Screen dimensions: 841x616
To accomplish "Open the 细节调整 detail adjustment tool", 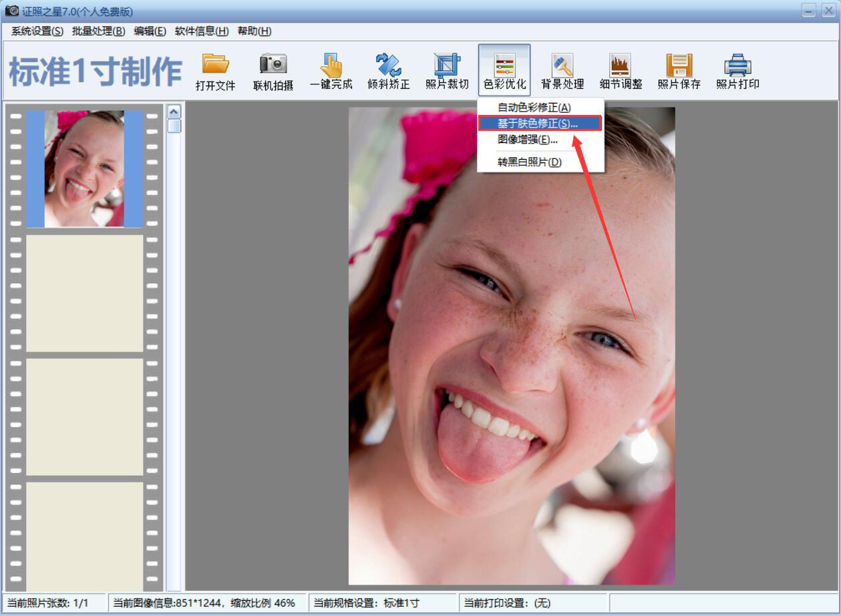I will pos(621,65).
